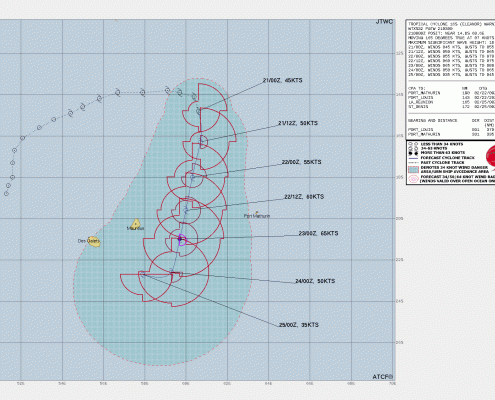Click the 34 knot wind danger area swatch

pos(413,170)
